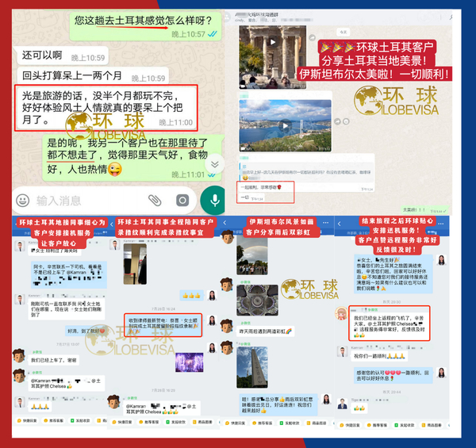Click 商品图册 in the return-flight chat toolbar
The height and width of the screenshot is (448, 476).
click(432, 425)
